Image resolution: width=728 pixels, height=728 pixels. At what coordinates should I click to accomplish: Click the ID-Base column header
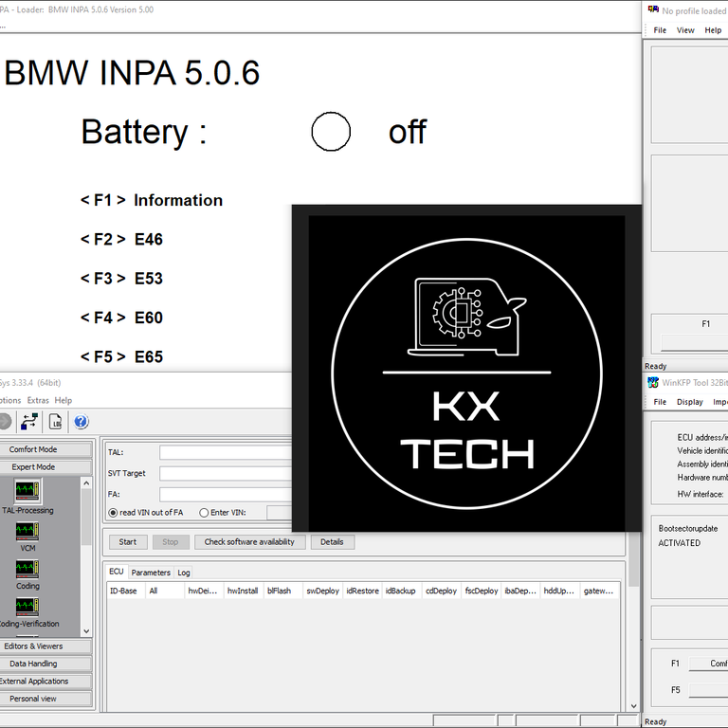(126, 591)
